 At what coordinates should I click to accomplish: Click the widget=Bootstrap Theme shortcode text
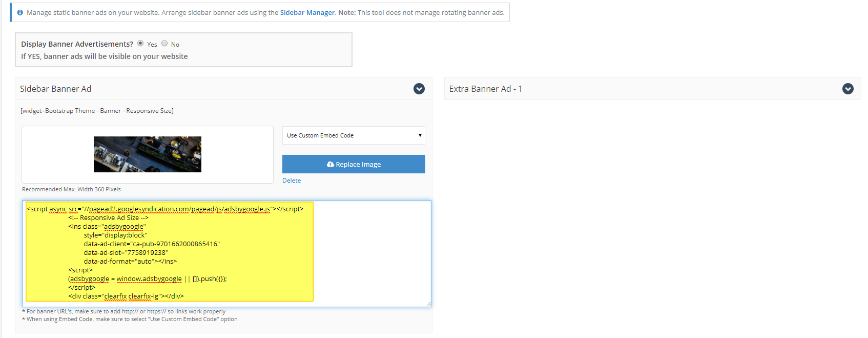click(97, 111)
